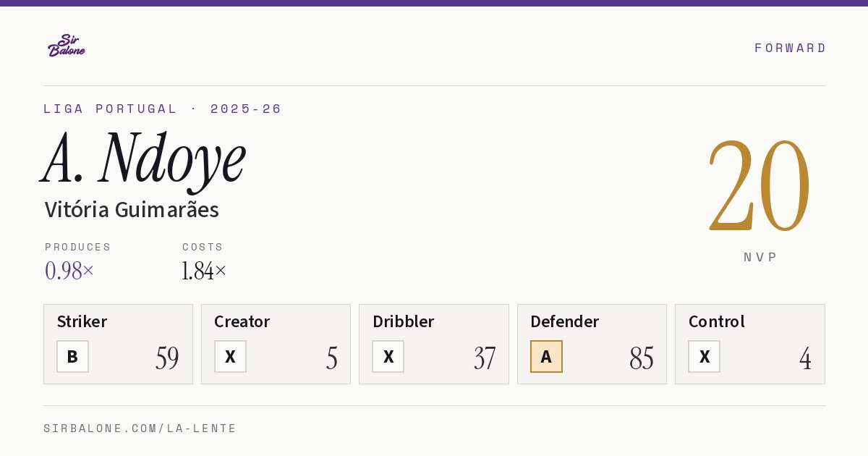This screenshot has height=456, width=868.
Task: Click the A grade badge under Defender
Action: coord(546,356)
